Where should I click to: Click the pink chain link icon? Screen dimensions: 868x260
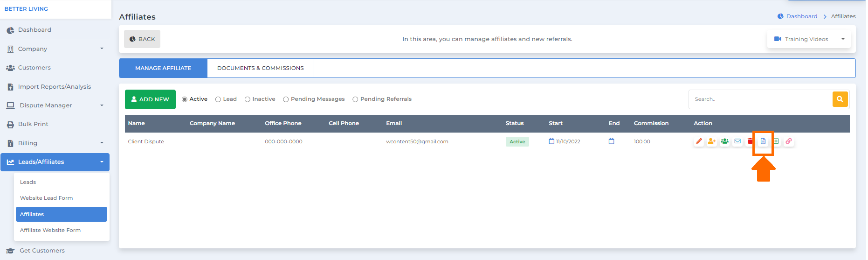click(789, 141)
